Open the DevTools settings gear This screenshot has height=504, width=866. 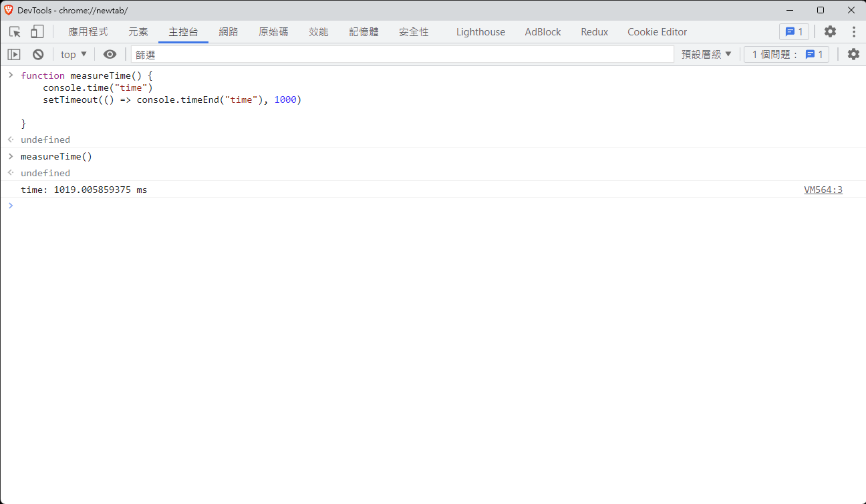click(x=830, y=31)
